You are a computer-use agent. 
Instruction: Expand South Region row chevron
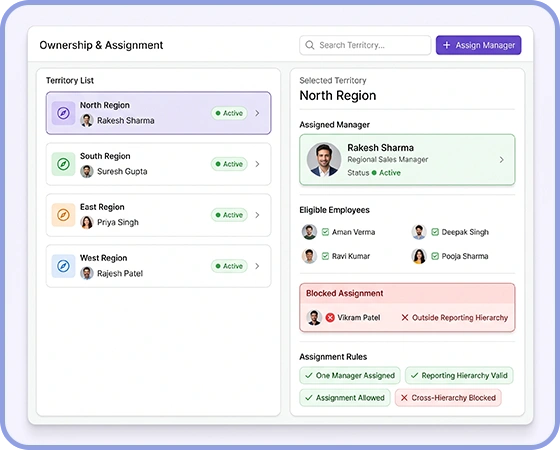(x=257, y=164)
